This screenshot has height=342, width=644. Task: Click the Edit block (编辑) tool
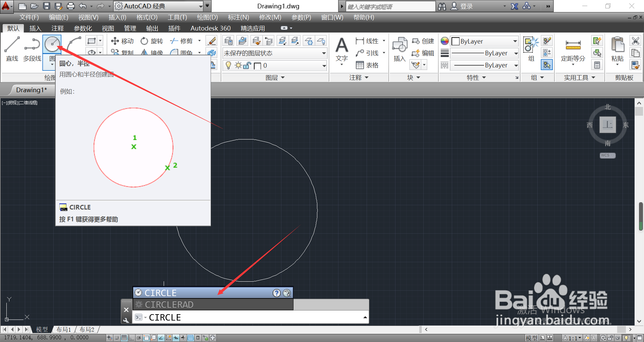click(x=423, y=53)
